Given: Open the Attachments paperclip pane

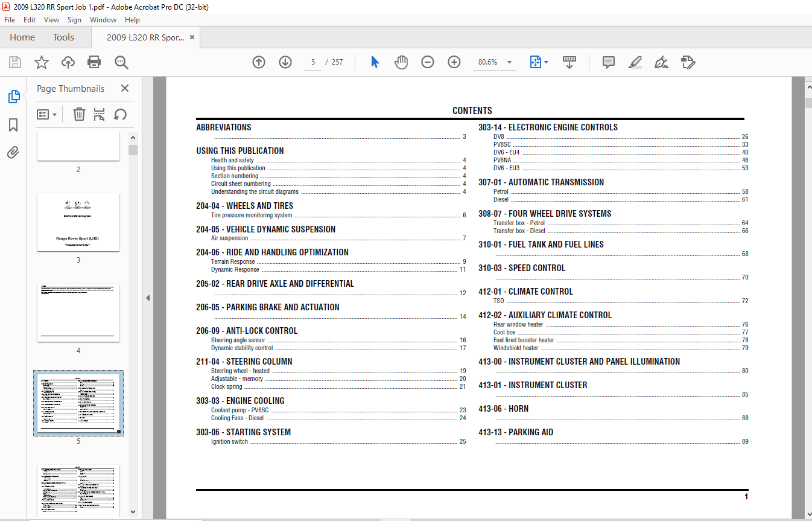Looking at the screenshot, I should tap(13, 153).
